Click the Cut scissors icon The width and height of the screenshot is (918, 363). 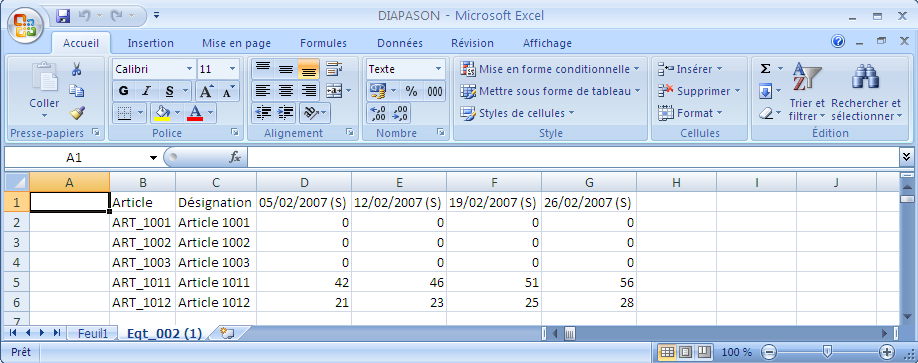click(76, 70)
